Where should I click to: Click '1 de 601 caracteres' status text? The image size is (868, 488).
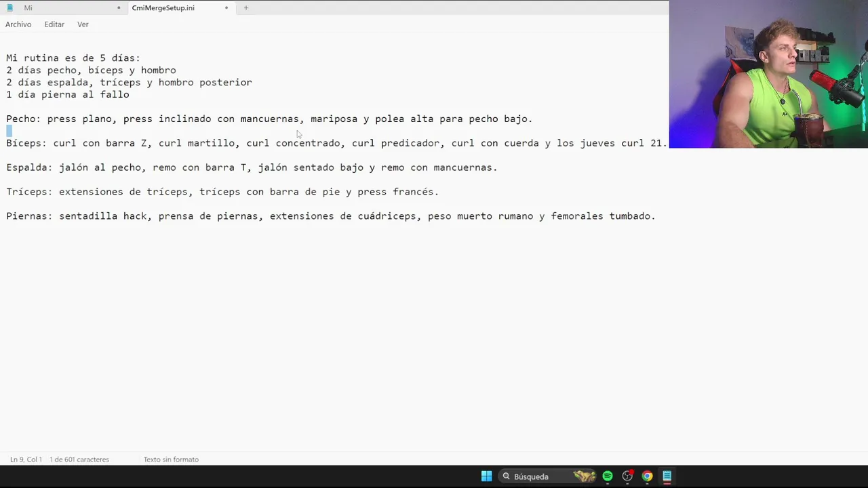click(x=79, y=460)
